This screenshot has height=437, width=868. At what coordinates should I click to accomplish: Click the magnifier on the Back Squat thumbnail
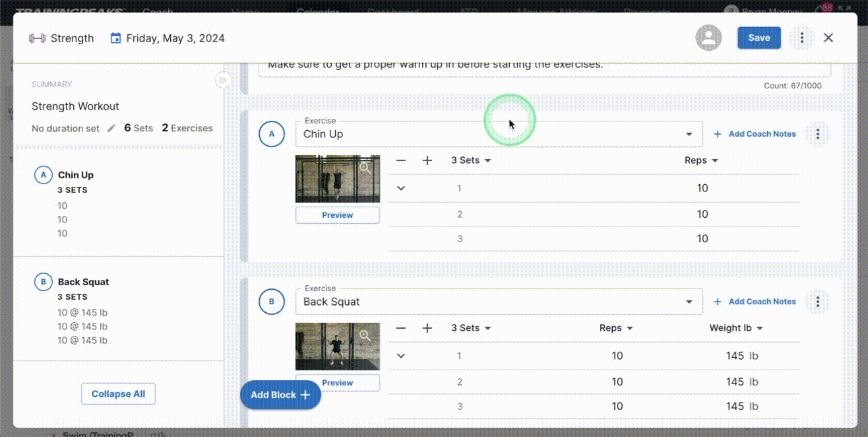coord(365,336)
